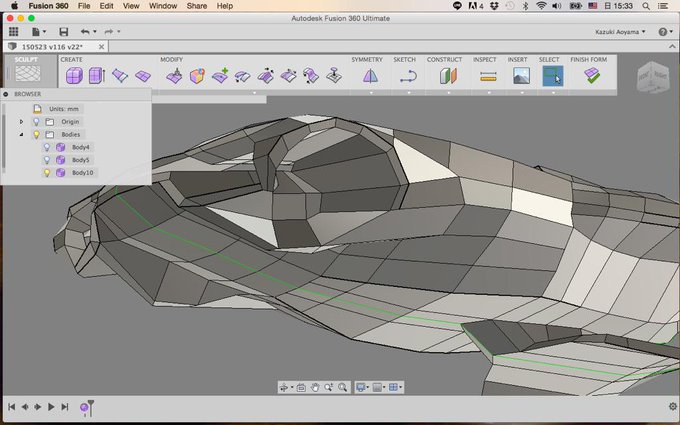Click the Sculpt workspace button
The height and width of the screenshot is (425, 680).
pos(27,72)
